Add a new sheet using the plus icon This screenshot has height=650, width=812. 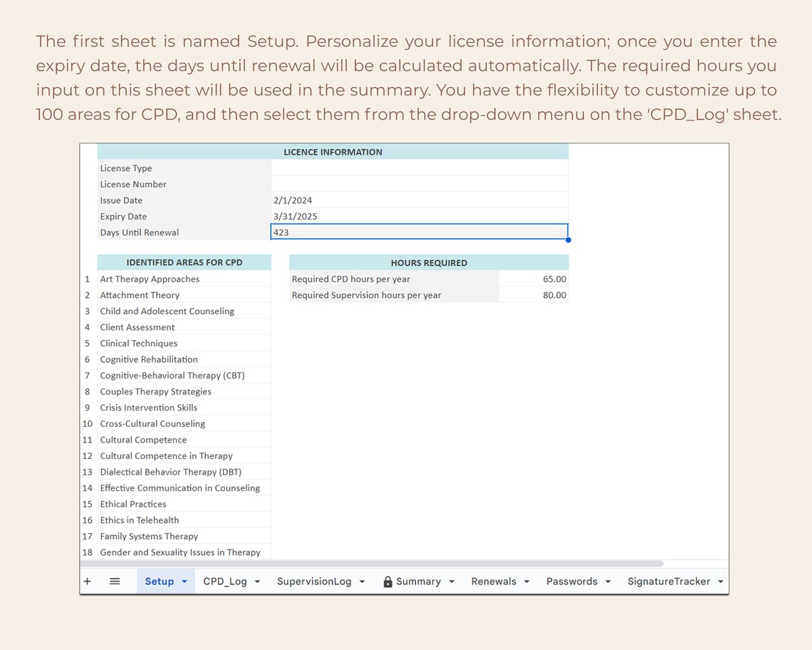pos(87,581)
